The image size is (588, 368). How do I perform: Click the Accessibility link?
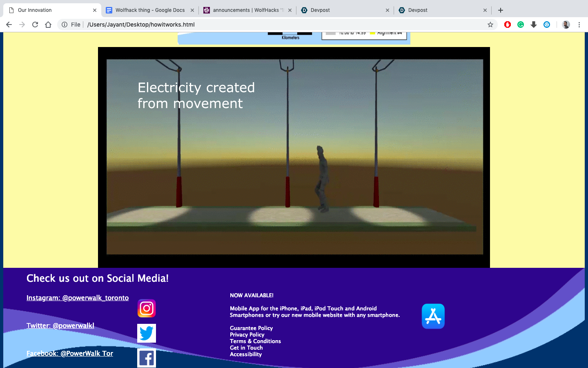[x=246, y=354]
